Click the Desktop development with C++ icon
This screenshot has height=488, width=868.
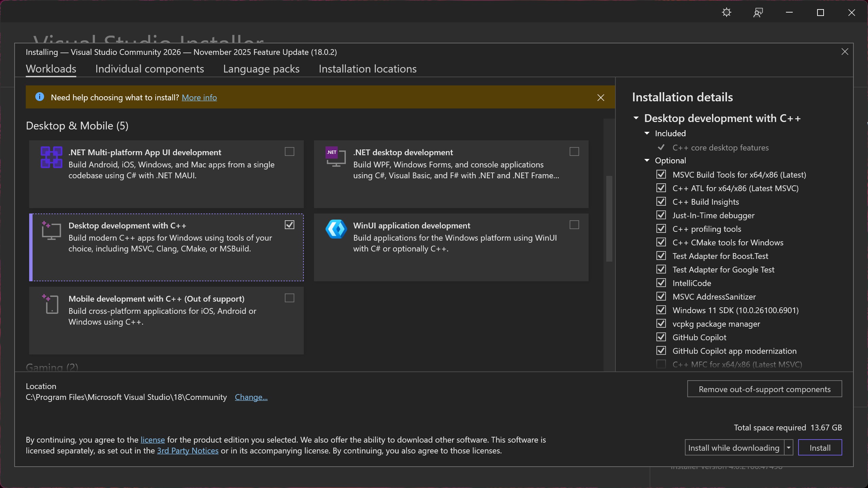coord(51,230)
